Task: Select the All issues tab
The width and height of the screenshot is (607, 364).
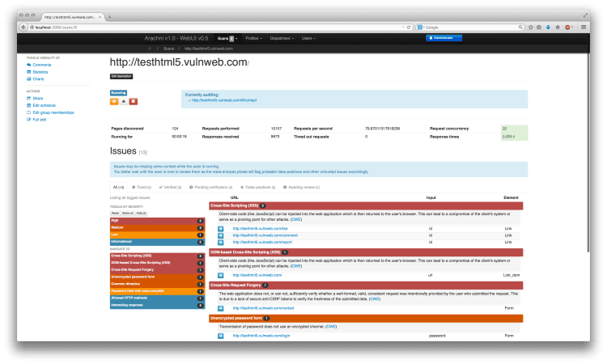Action: tap(118, 187)
